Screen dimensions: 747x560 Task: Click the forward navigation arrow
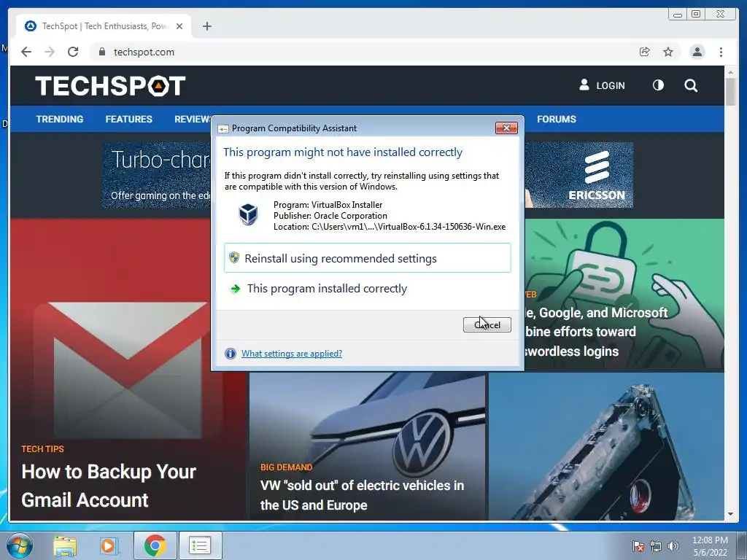(50, 52)
